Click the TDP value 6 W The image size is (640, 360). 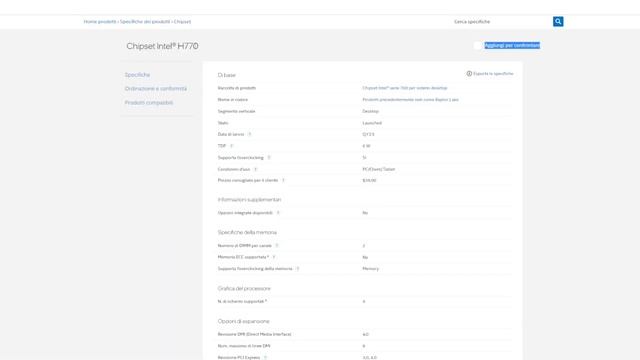coord(366,146)
